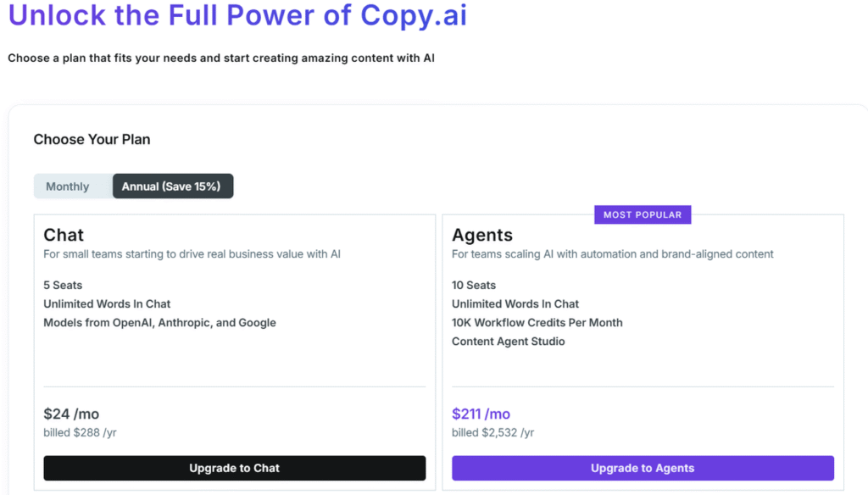868x495 pixels.
Task: Switch billing to Monthly
Action: click(x=68, y=186)
